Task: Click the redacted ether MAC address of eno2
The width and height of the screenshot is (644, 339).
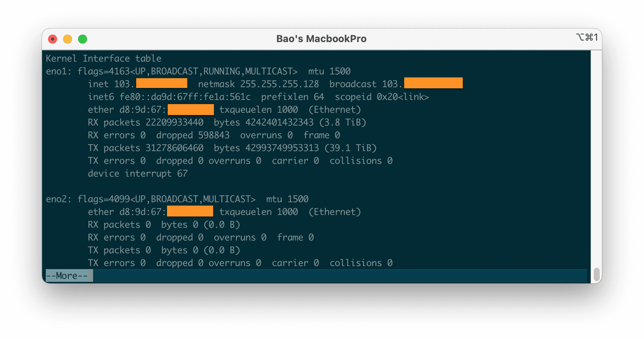Action: tap(190, 212)
